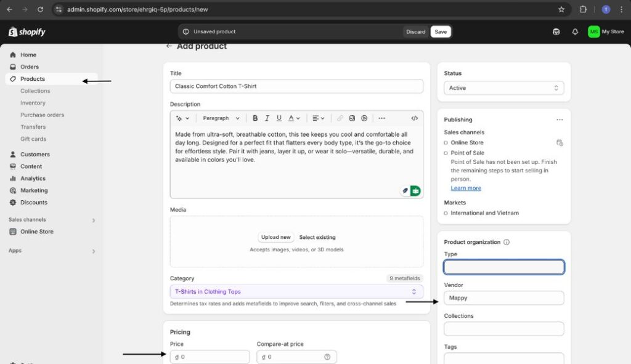Follow the Learn more link
The width and height of the screenshot is (631, 364).
coord(466,188)
